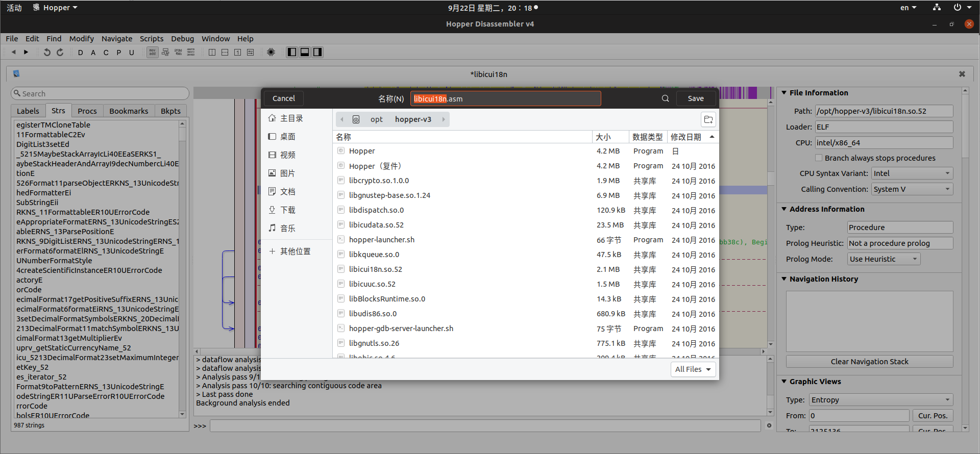
Task: Go to the opt folder in path bar
Action: [377, 119]
